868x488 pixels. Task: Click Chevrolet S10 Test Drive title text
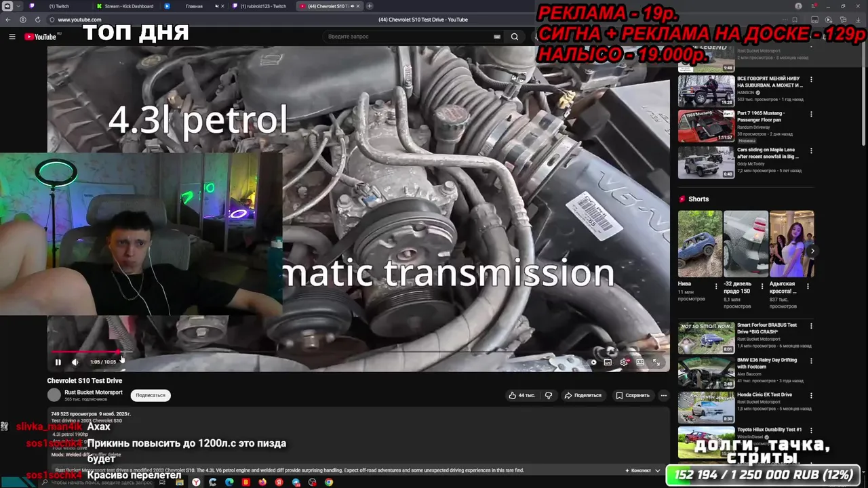[x=85, y=381]
